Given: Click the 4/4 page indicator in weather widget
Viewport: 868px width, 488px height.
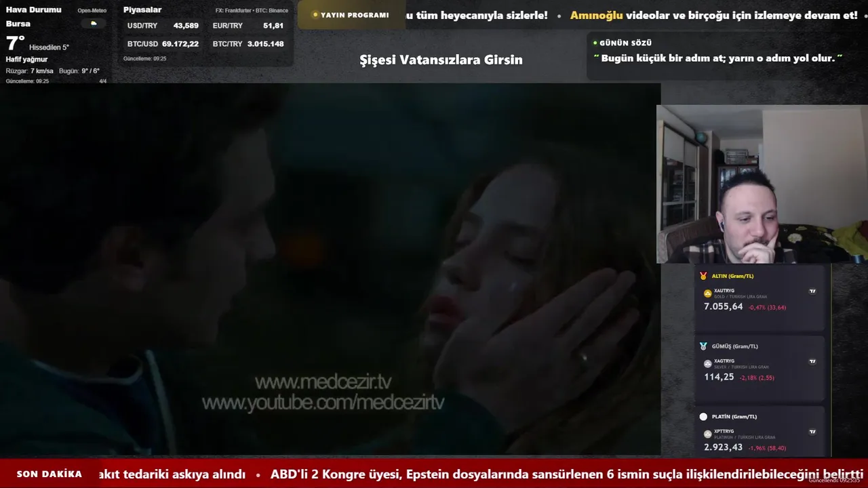Looking at the screenshot, I should pyautogui.click(x=103, y=81).
